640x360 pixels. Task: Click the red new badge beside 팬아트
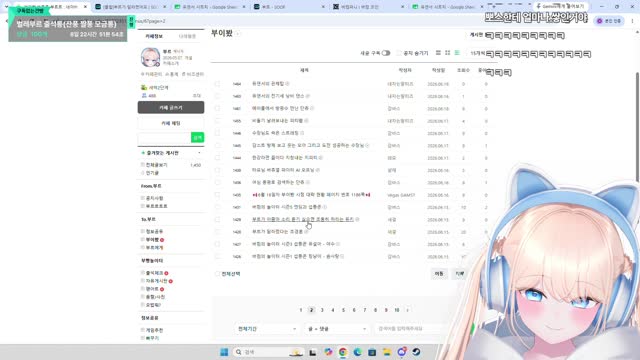coord(162,289)
